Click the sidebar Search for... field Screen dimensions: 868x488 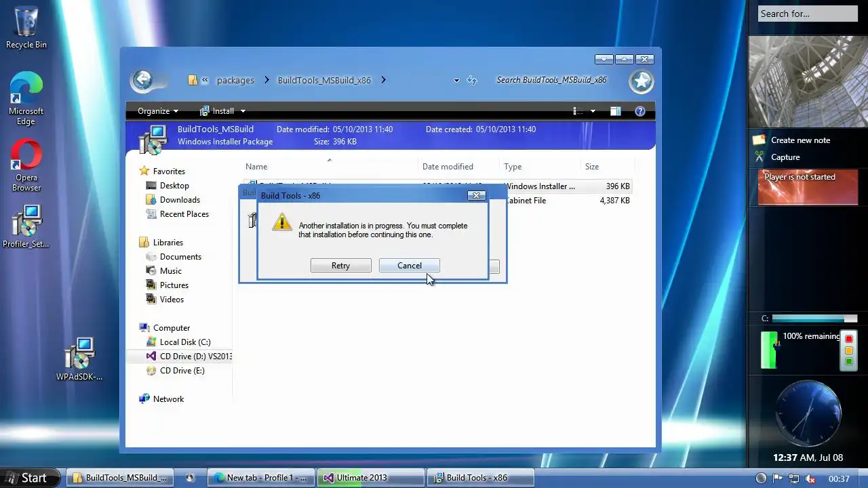[x=808, y=14]
